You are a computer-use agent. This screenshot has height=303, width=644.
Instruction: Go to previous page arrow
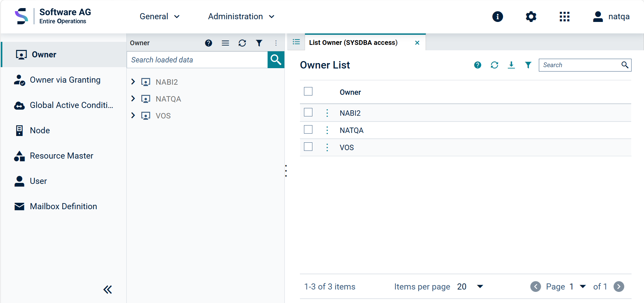[x=535, y=286]
